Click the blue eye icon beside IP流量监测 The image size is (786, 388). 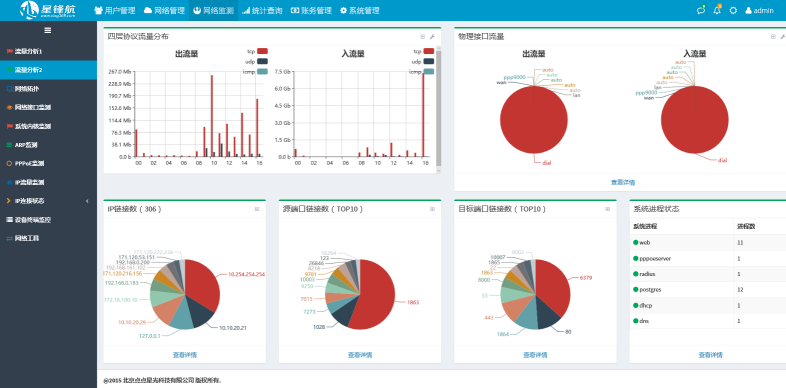pos(10,182)
